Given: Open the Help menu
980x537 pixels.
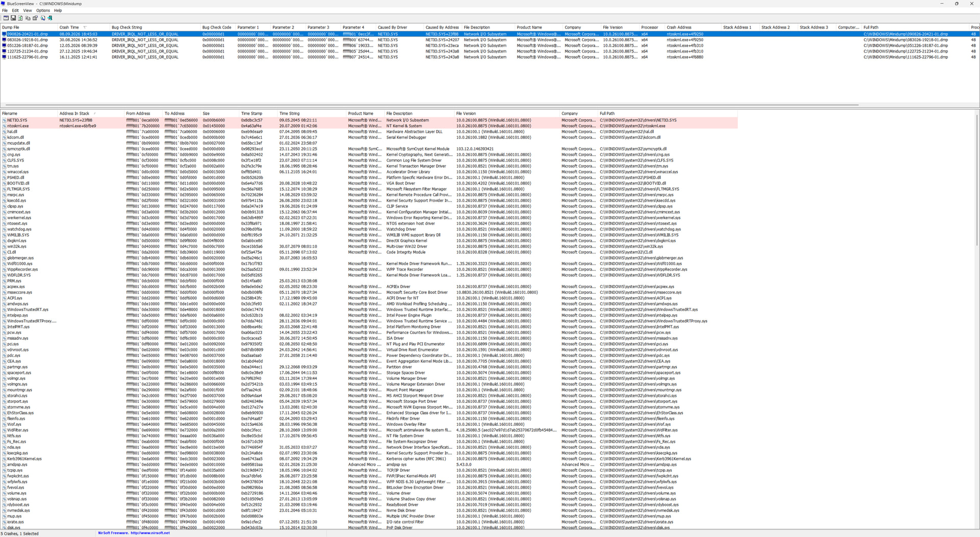Looking at the screenshot, I should point(58,10).
